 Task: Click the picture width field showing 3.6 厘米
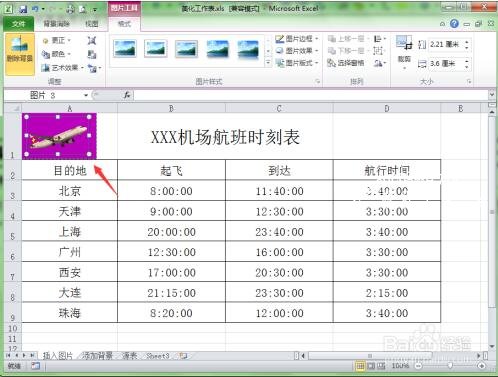(445, 64)
